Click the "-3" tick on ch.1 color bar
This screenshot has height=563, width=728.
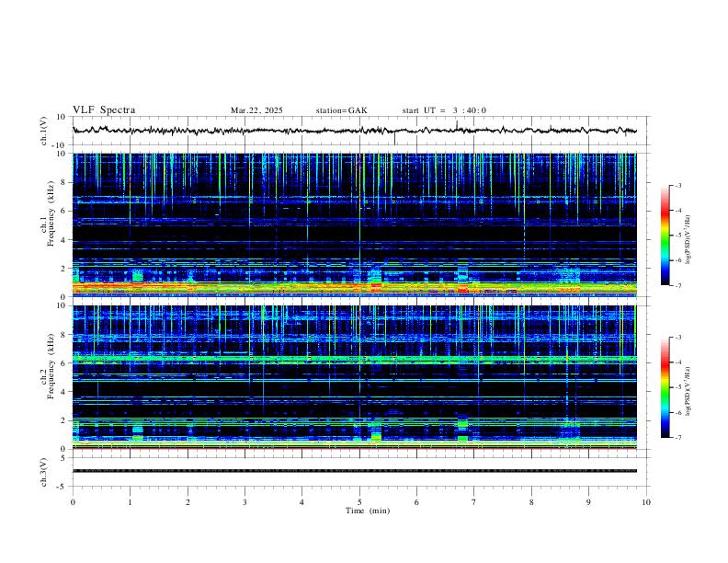677,185
